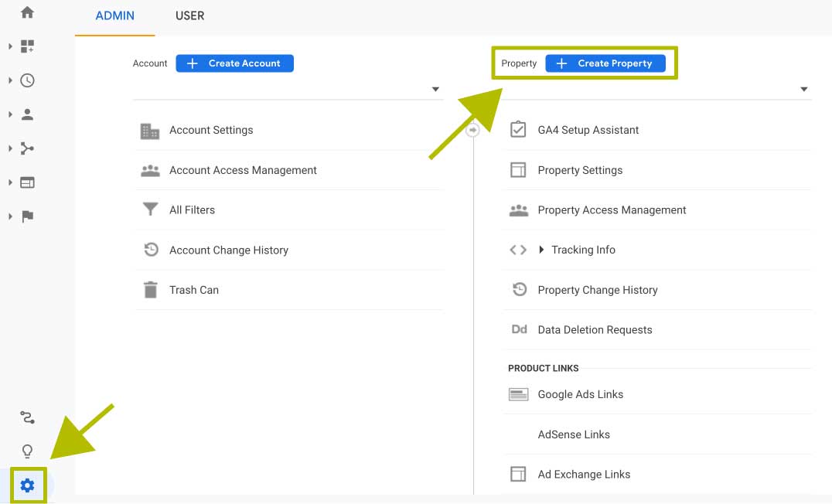Image resolution: width=832 pixels, height=504 pixels.
Task: Open the Discover lightbulb icon
Action: click(x=28, y=451)
